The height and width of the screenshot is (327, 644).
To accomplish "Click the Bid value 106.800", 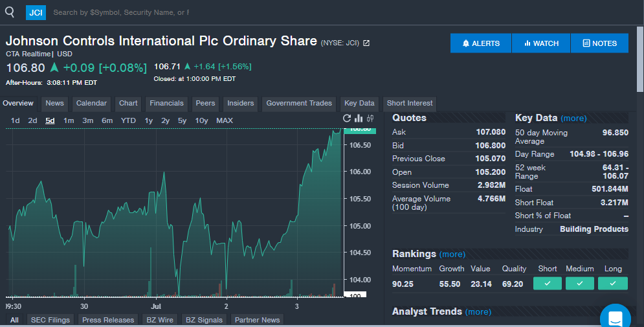I will [x=491, y=146].
